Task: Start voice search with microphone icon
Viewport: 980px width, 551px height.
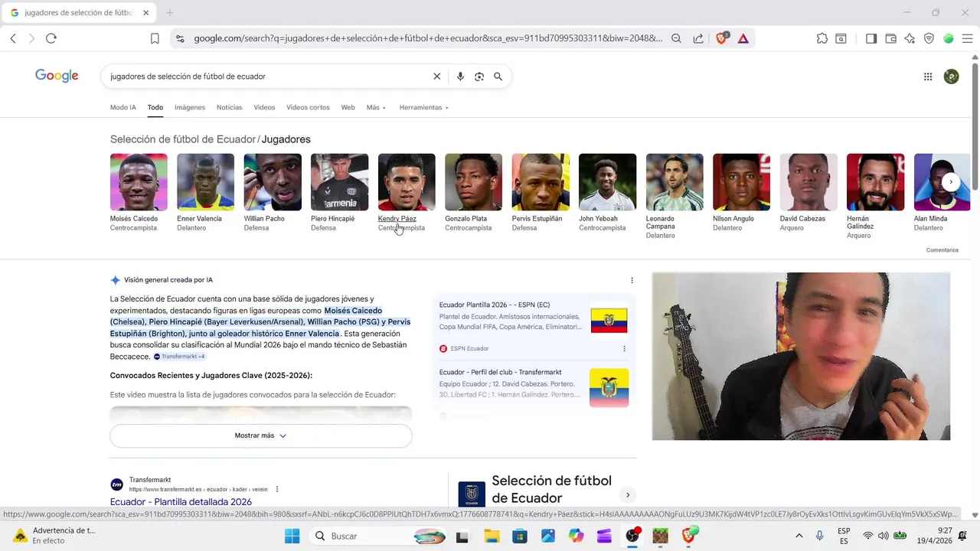Action: [x=460, y=77]
